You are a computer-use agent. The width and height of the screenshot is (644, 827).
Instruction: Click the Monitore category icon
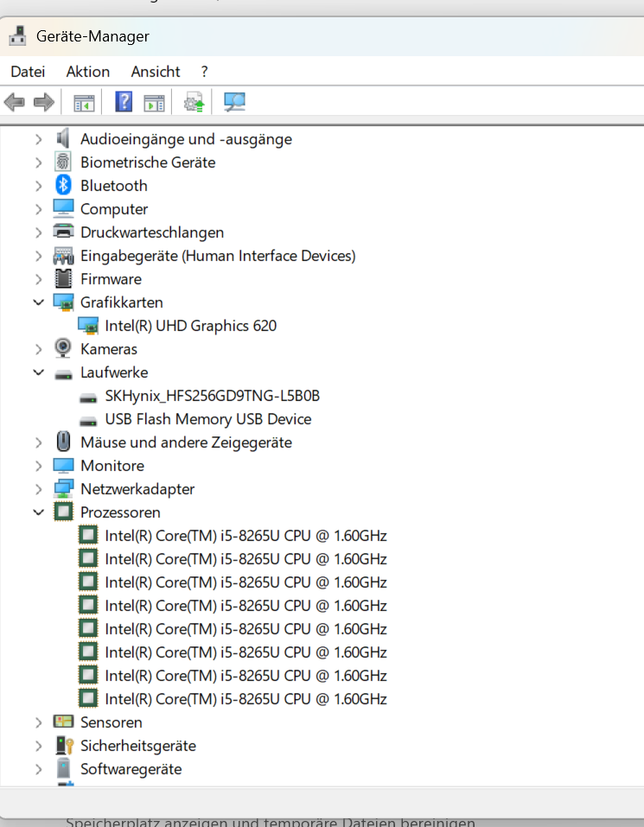click(63, 465)
